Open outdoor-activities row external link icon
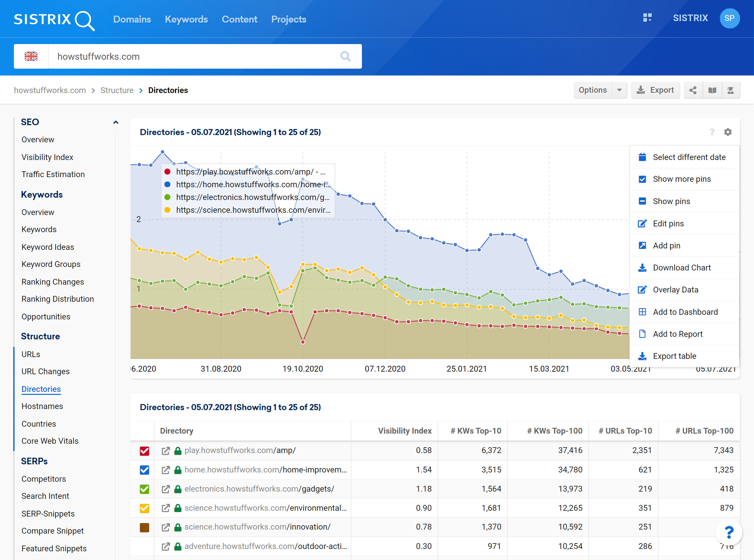This screenshot has width=754, height=560. (166, 547)
